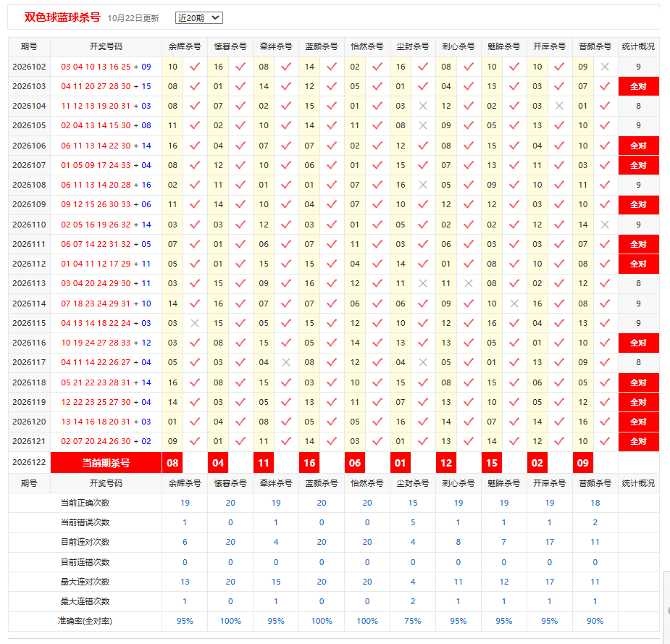Click the red 全对 badge in row 2026121
670x644 pixels.
[x=638, y=441]
